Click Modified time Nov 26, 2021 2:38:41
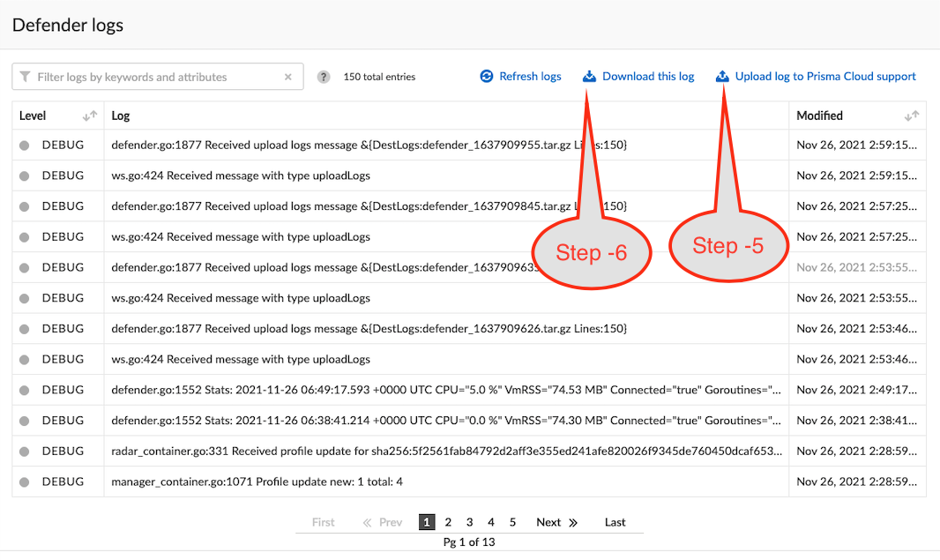Image resolution: width=940 pixels, height=560 pixels. pos(857,421)
